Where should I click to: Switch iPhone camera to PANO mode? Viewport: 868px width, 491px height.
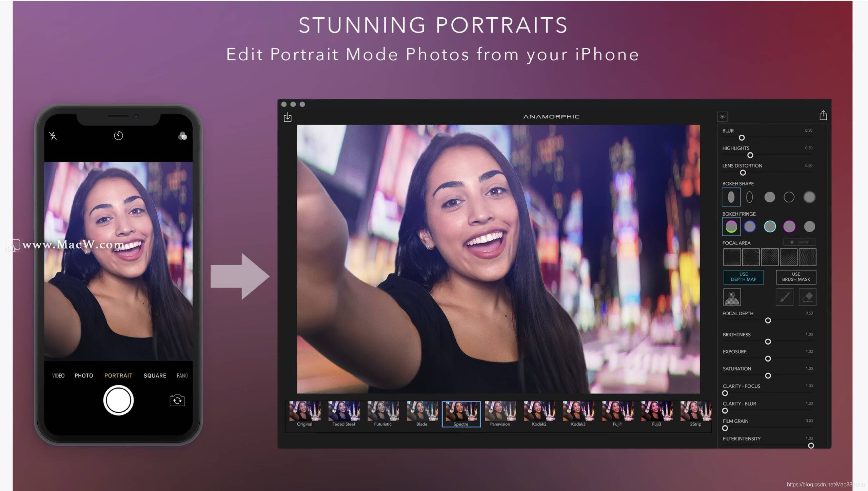182,376
